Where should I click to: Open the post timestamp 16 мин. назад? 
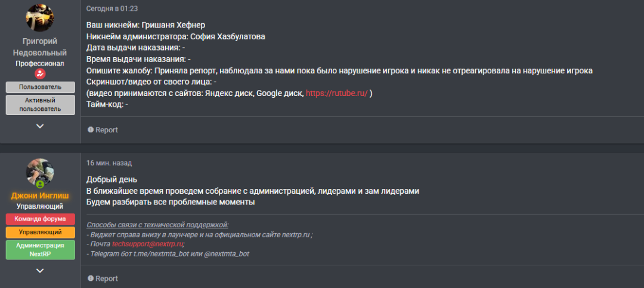point(109,163)
